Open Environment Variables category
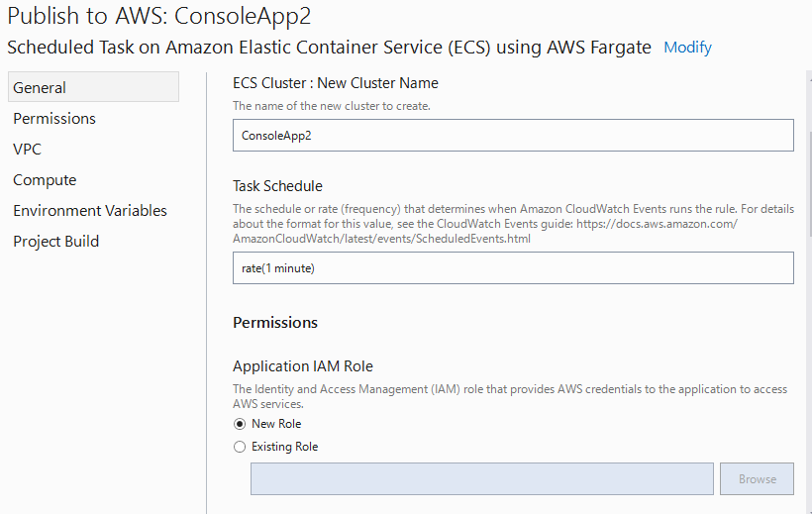 click(90, 210)
